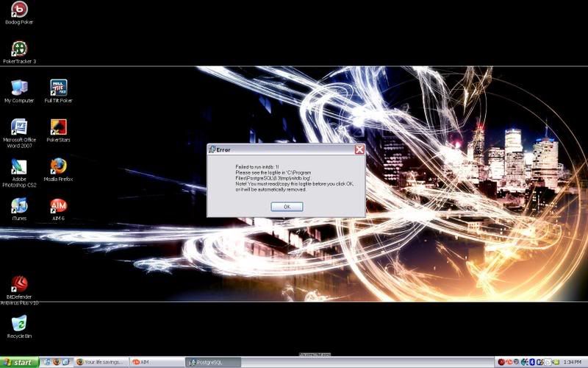The width and height of the screenshot is (588, 368).
Task: Close the Error dialog with the X
Action: point(359,149)
